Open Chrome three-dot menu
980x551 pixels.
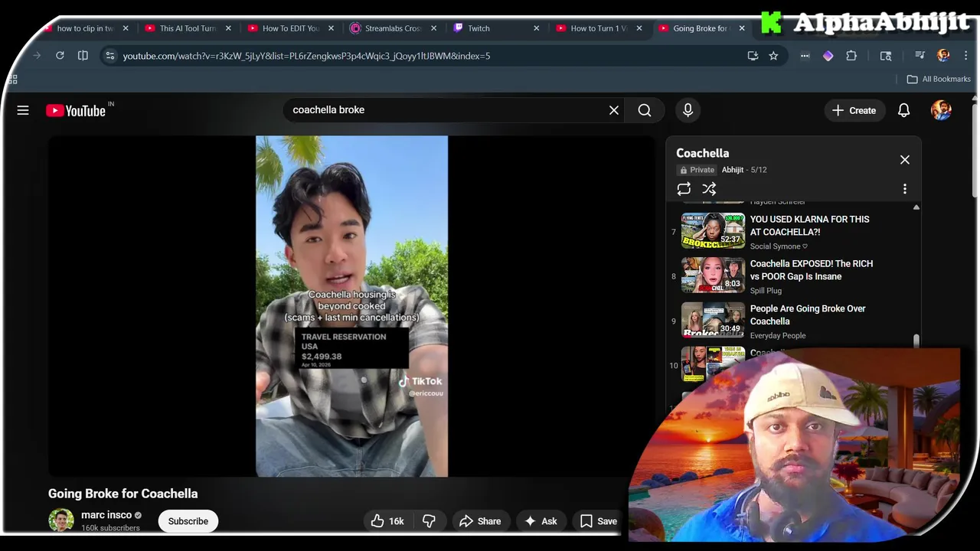(965, 55)
